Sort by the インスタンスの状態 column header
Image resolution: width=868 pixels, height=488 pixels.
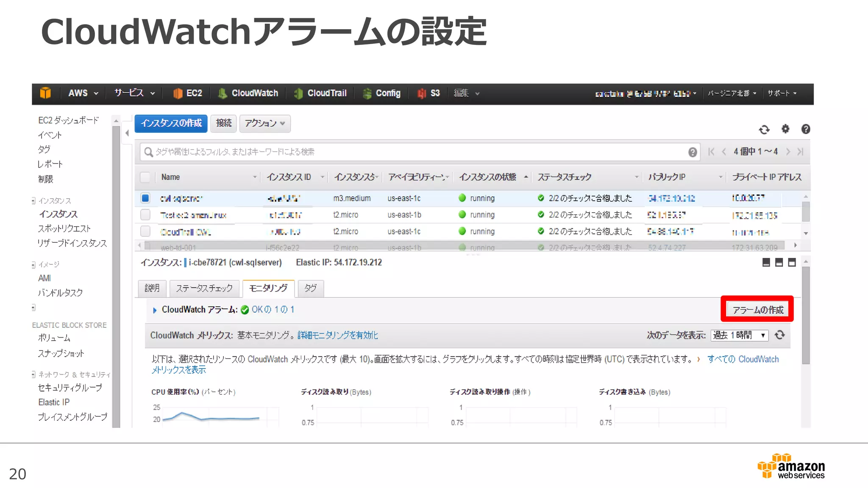click(x=488, y=177)
